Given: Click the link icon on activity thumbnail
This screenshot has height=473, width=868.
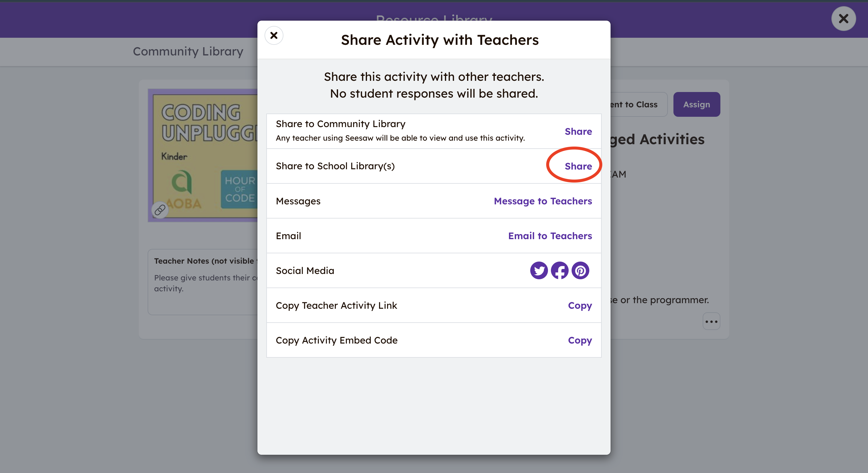Looking at the screenshot, I should (160, 210).
